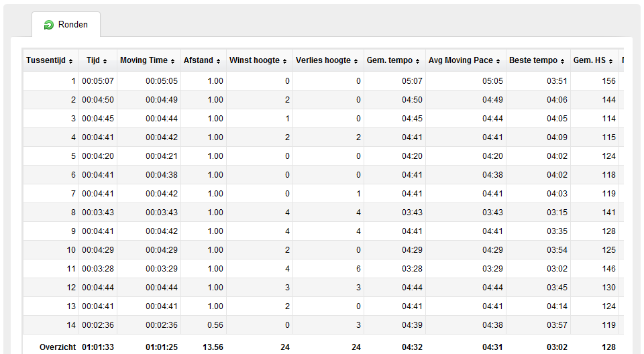Image resolution: width=644 pixels, height=354 pixels.
Task: Select lap 2 time 00:04:50
Action: click(98, 100)
